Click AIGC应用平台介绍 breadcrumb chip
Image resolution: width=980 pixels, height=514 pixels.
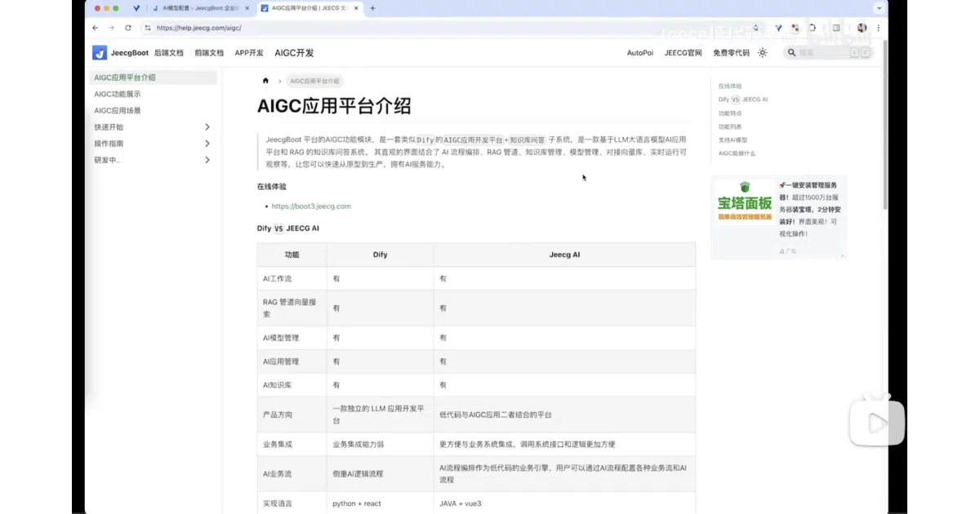314,82
